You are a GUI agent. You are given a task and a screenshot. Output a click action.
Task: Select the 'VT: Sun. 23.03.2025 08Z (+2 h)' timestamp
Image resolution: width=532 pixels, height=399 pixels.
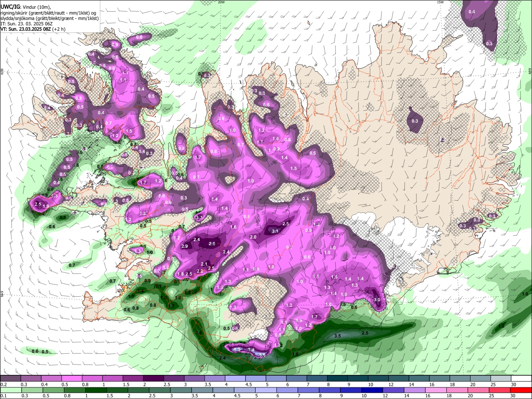coord(33,29)
